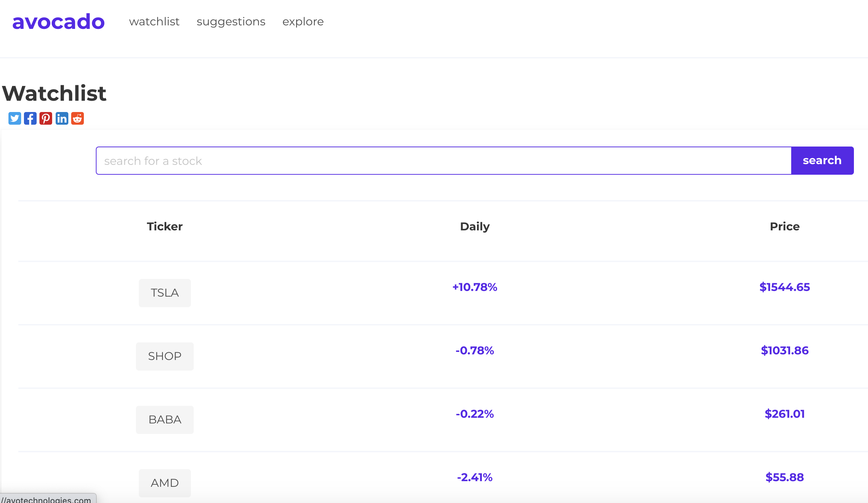Open the TSLA ticker
The width and height of the screenshot is (868, 503).
[x=165, y=293]
